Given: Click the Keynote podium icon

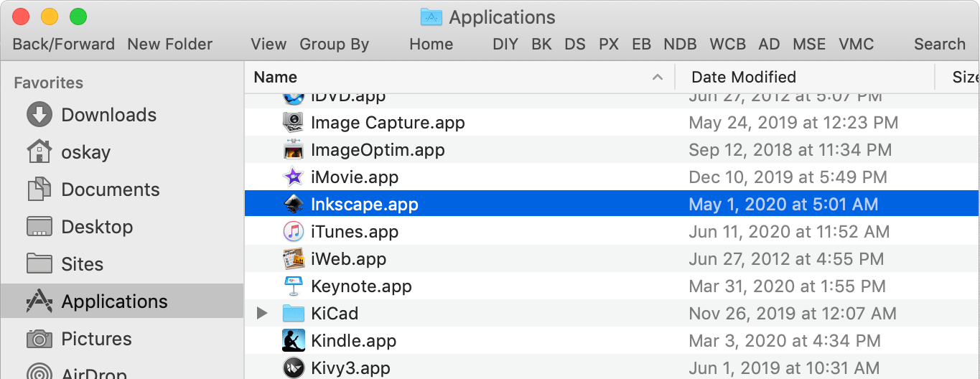Looking at the screenshot, I should pyautogui.click(x=294, y=286).
